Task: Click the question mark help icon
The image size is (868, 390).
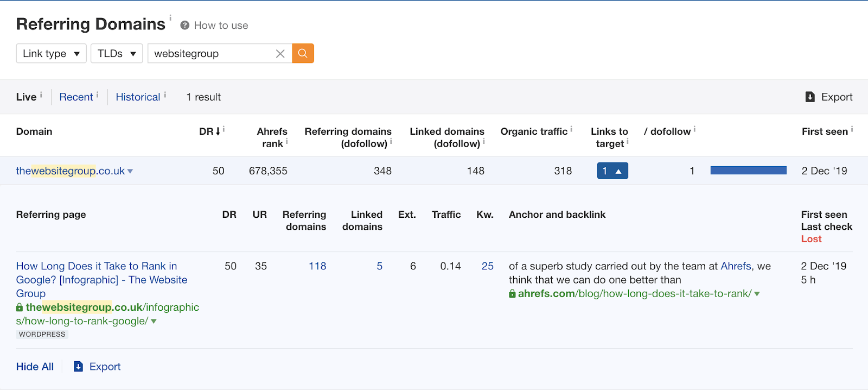Action: click(x=184, y=26)
